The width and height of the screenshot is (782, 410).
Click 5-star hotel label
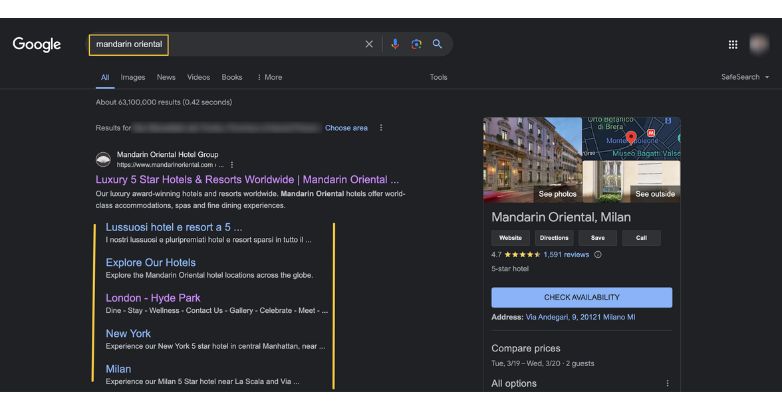(510, 269)
